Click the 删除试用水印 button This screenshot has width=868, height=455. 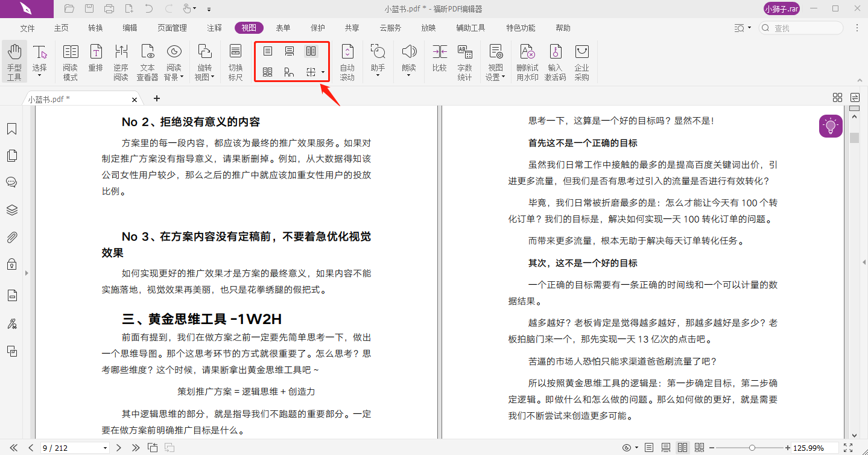pyautogui.click(x=528, y=60)
